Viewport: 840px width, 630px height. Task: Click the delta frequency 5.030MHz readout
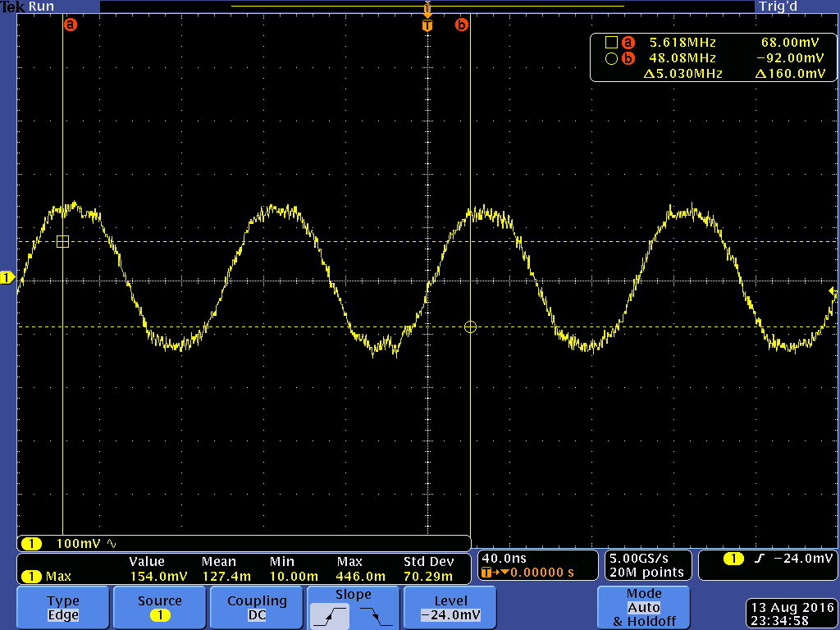click(x=683, y=74)
